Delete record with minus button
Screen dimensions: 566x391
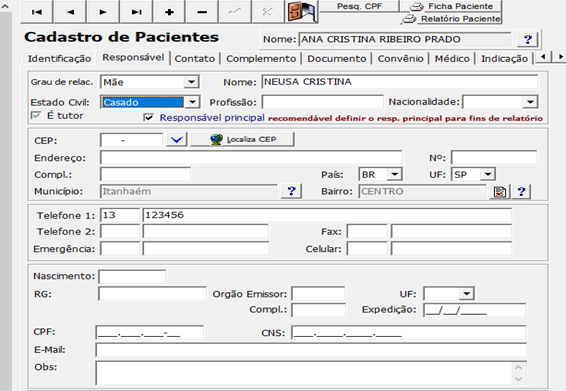point(202,12)
